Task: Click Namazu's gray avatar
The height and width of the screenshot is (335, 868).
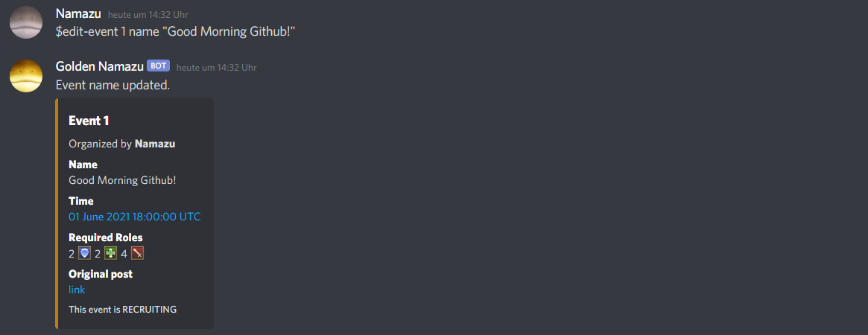Action: click(x=26, y=22)
